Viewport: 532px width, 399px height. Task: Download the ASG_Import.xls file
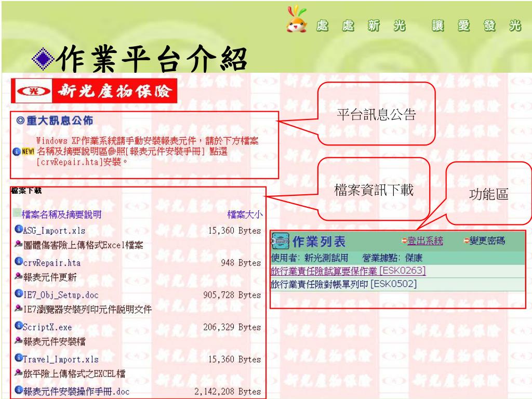click(54, 231)
